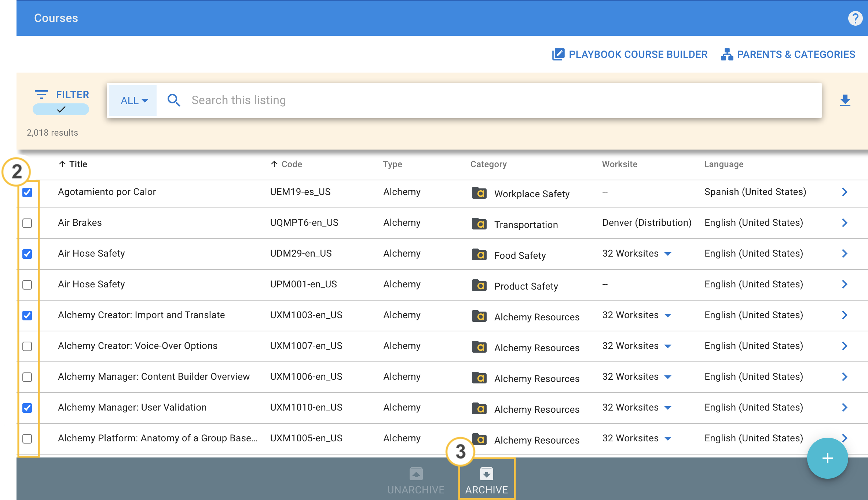Click the sort arrow on the Title column
The image size is (868, 500).
click(x=62, y=164)
